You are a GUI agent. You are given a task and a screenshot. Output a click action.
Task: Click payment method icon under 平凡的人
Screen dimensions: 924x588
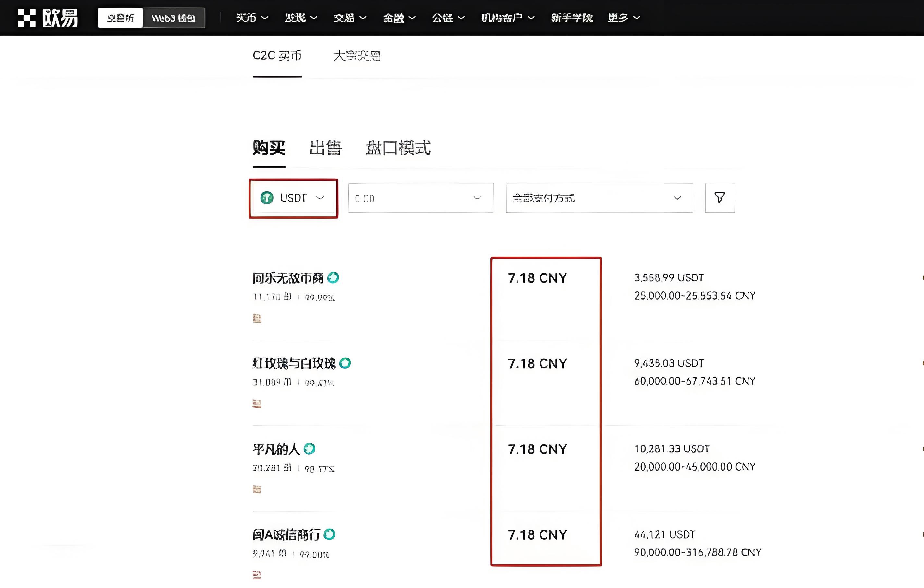257,489
